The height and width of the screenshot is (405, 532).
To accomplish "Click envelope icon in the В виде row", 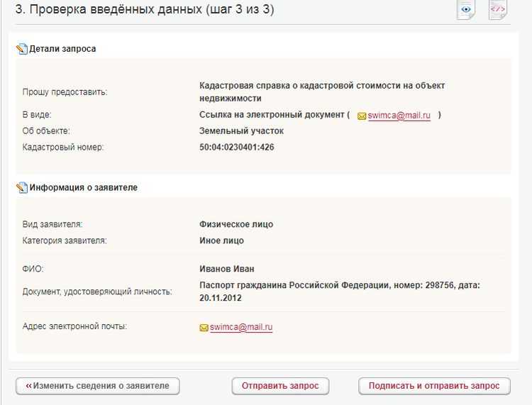I will tap(362, 116).
